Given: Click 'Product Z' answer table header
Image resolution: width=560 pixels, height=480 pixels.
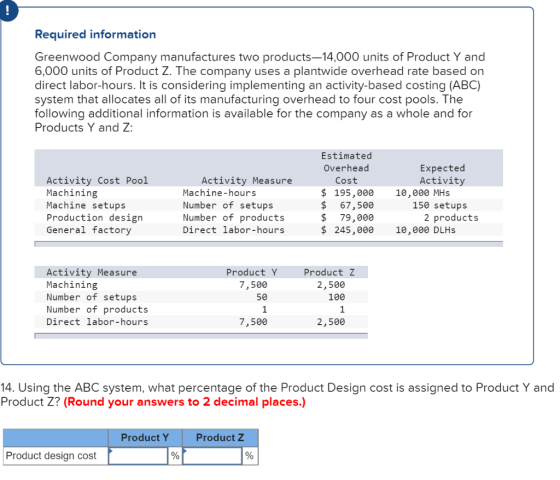Looking at the screenshot, I should (x=220, y=438).
